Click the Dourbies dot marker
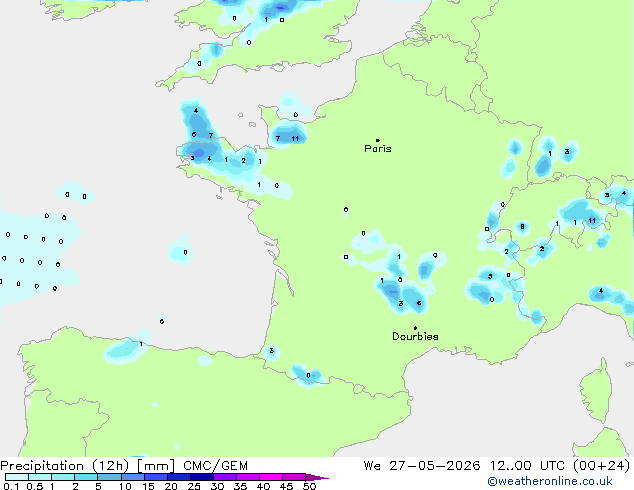Viewport: 634px width, 490px height. coord(415,327)
